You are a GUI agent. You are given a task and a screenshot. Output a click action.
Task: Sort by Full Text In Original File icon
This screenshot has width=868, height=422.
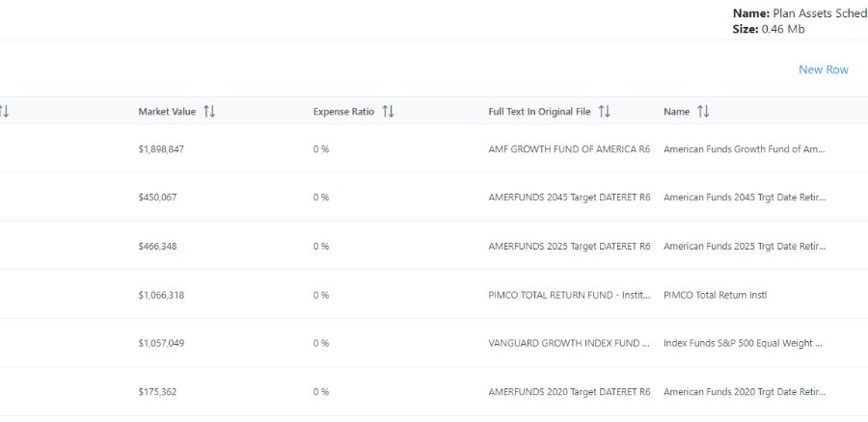point(604,112)
